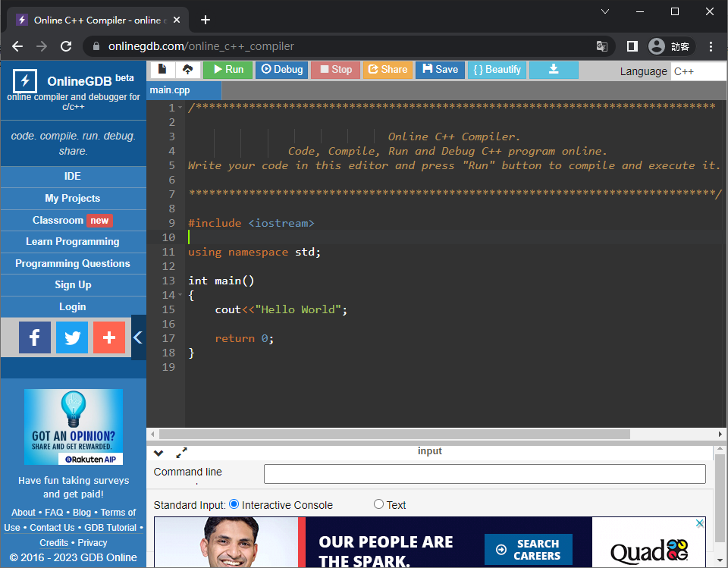Click the Beautify button
The width and height of the screenshot is (728, 568).
coord(497,70)
